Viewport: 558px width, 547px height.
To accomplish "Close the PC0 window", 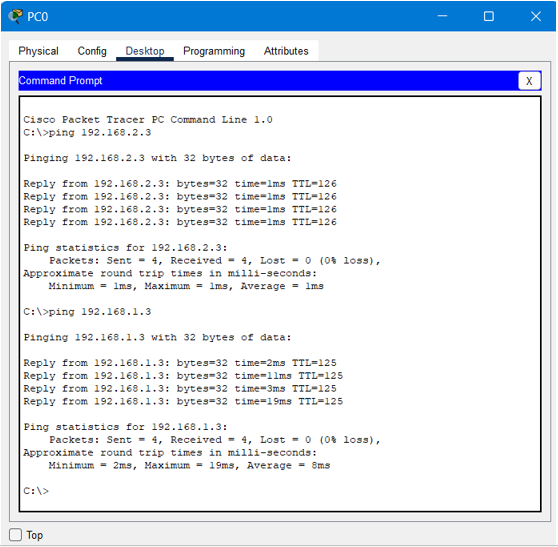I will click(536, 16).
